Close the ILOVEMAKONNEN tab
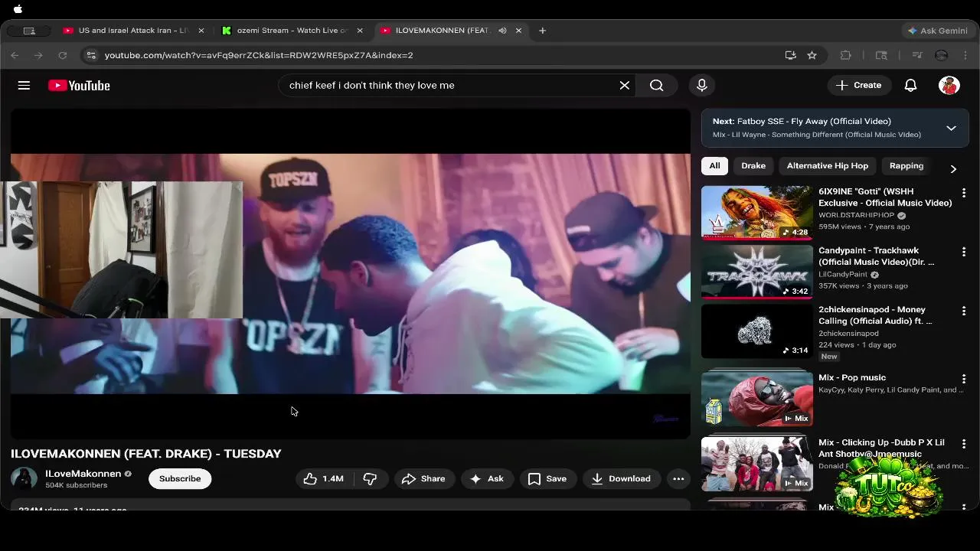This screenshot has height=551, width=980. [x=518, y=31]
